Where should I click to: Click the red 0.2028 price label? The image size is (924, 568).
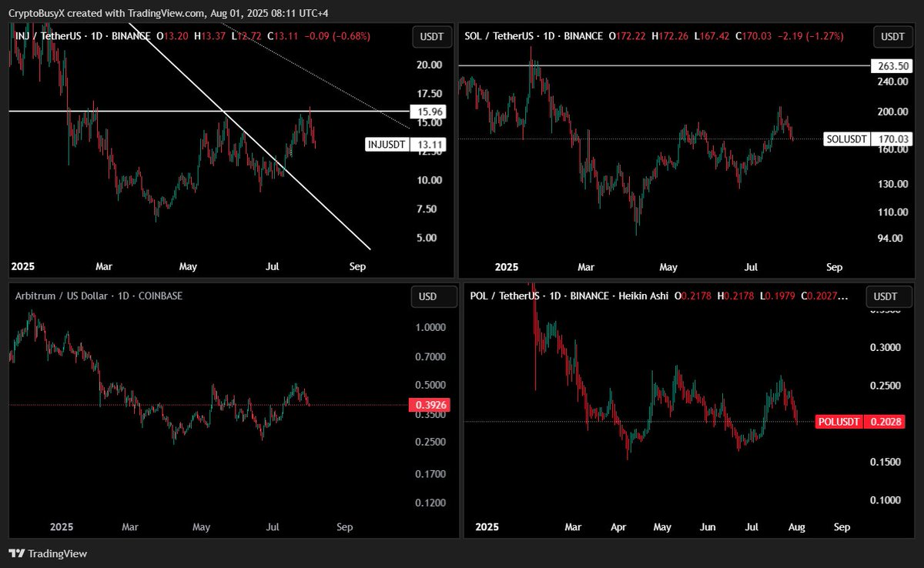[885, 422]
